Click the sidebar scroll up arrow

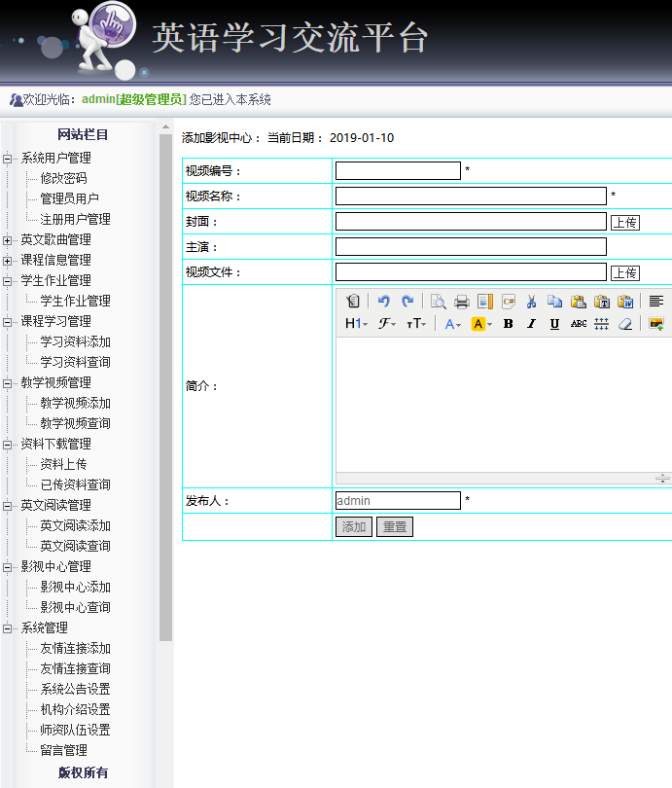point(165,126)
